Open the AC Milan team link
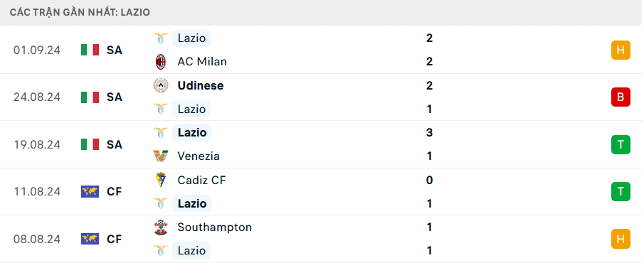 202,62
